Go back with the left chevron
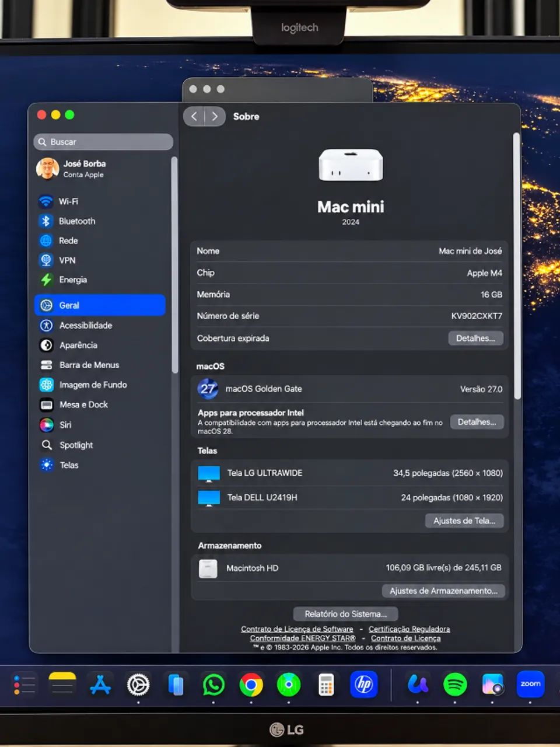The width and height of the screenshot is (560, 747). pyautogui.click(x=194, y=116)
